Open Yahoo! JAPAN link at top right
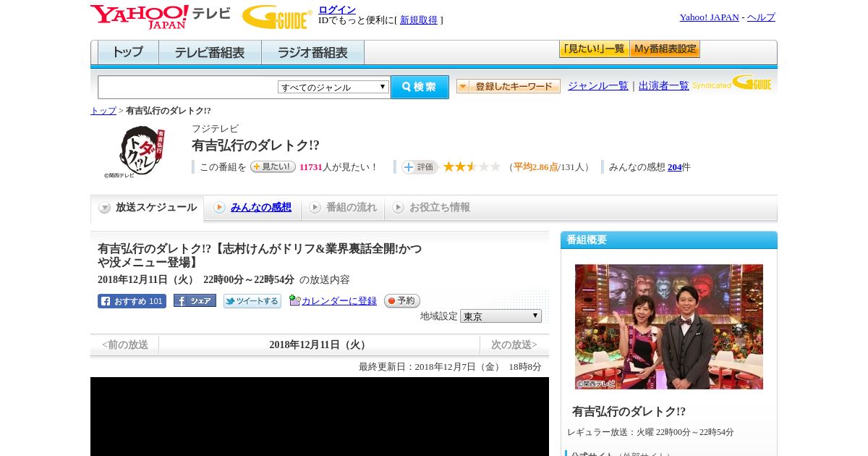868x456 pixels. point(710,17)
